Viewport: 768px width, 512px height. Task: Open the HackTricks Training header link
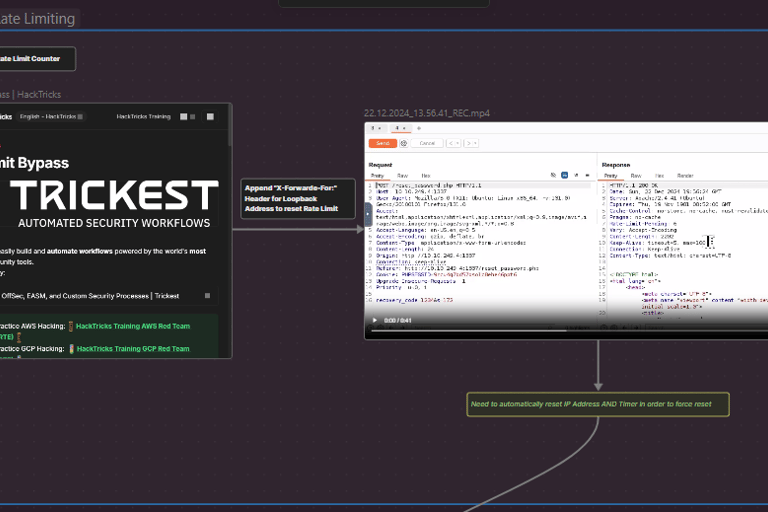pyautogui.click(x=144, y=117)
